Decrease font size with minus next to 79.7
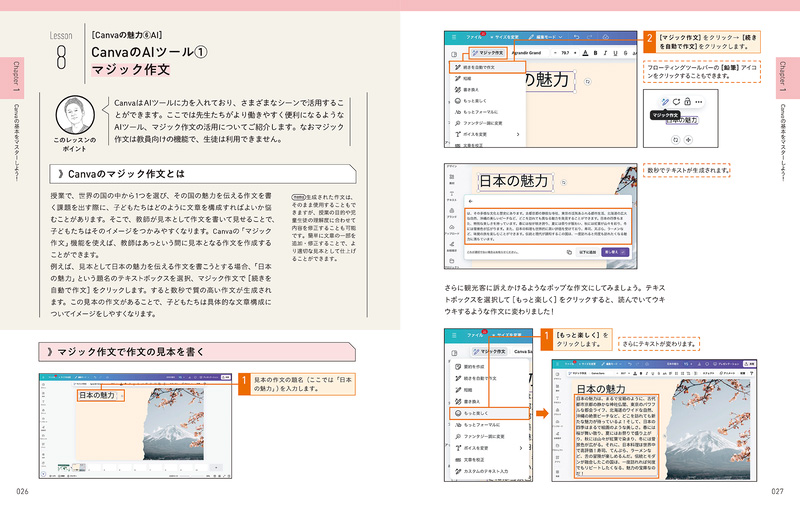Screen dimensions: 800x510 point(555,53)
